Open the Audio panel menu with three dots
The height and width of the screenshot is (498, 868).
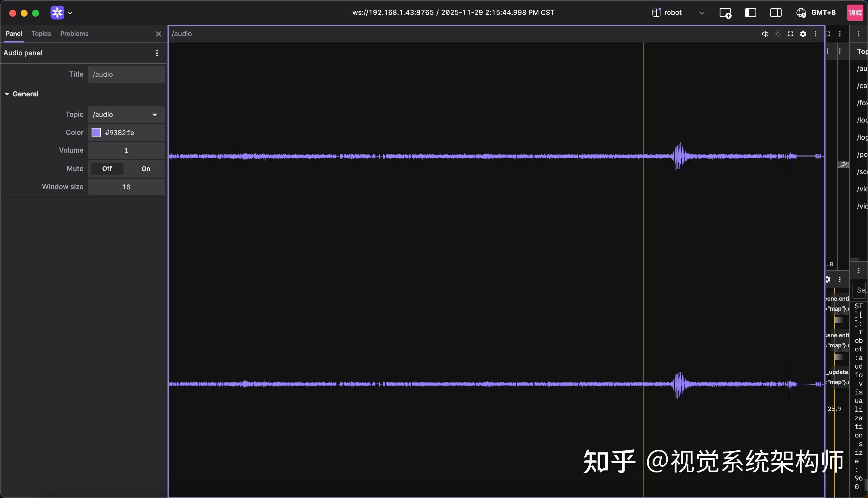[157, 53]
